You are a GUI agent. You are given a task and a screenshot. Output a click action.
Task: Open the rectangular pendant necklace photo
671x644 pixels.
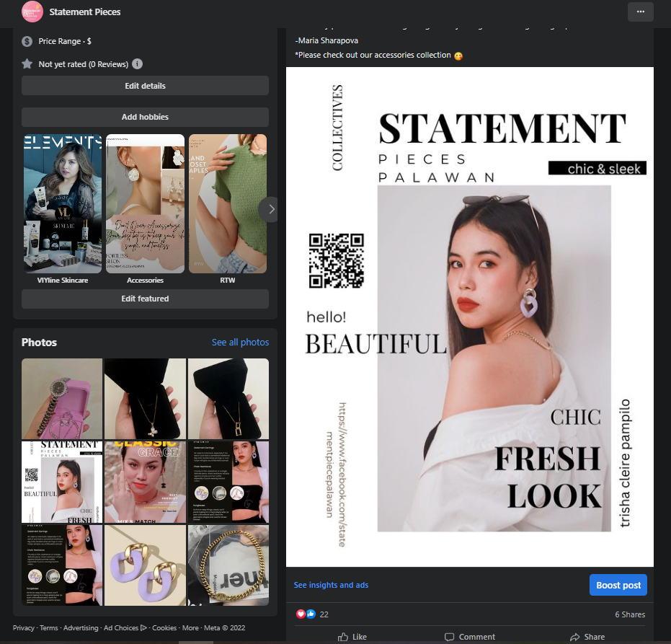tap(228, 399)
